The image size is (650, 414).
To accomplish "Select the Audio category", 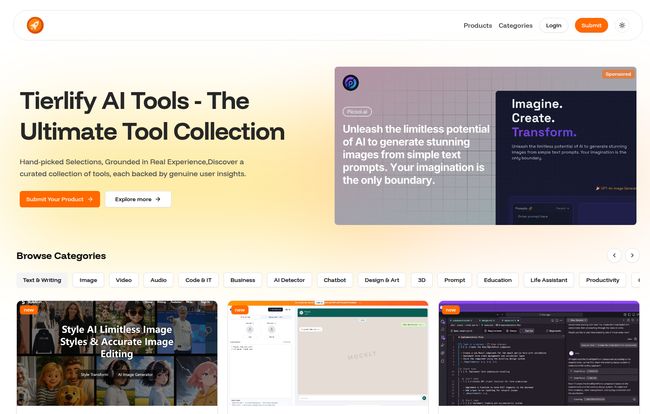I will point(158,280).
